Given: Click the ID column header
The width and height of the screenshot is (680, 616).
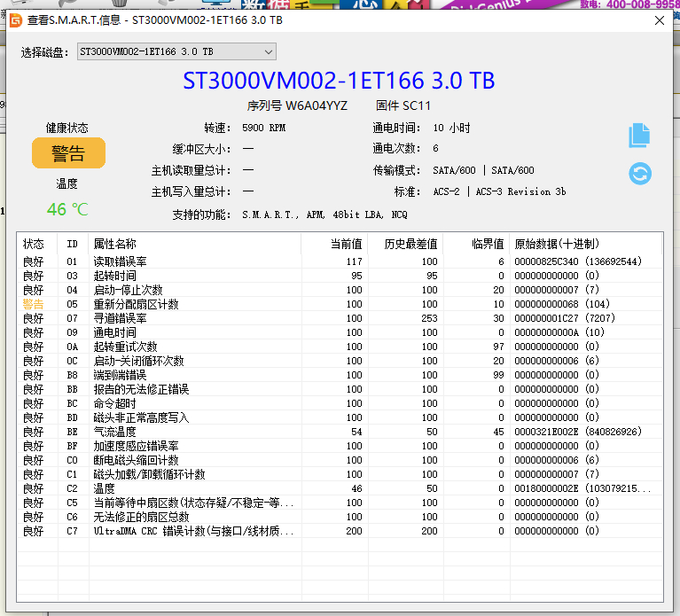Looking at the screenshot, I should 73,244.
